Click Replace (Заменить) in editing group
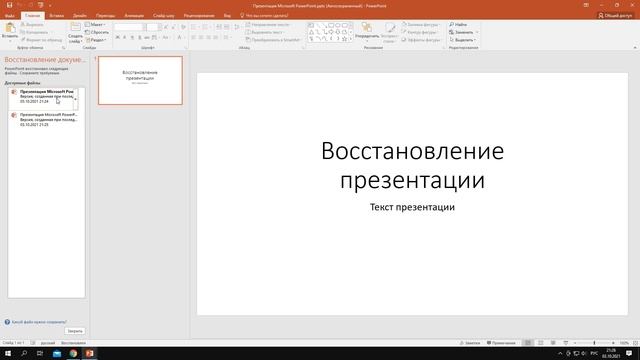Screen dimensions: 640x360 (x=463, y=32)
